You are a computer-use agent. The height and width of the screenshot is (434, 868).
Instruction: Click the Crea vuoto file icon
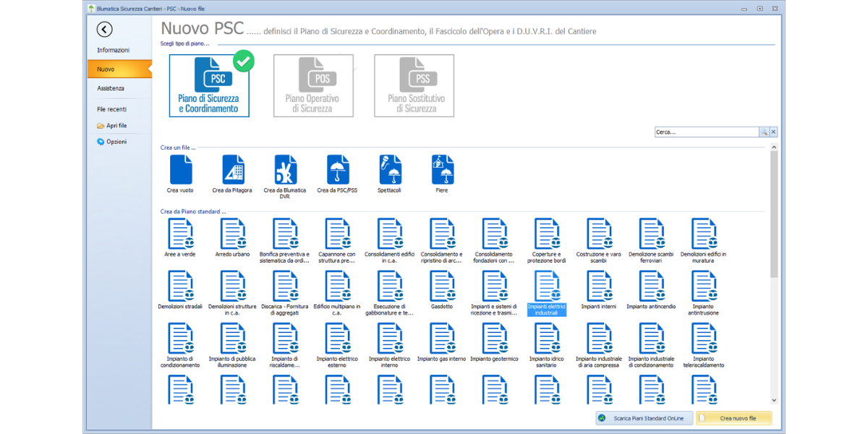(181, 170)
